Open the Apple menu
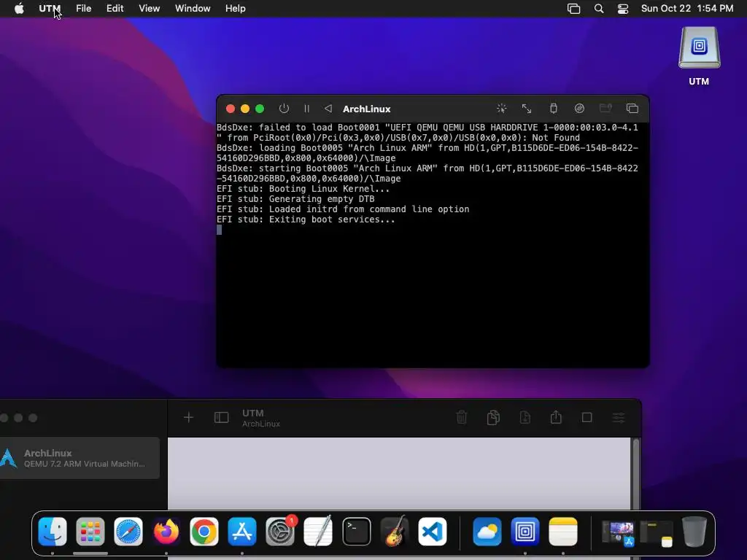This screenshot has width=747, height=560. [19, 9]
